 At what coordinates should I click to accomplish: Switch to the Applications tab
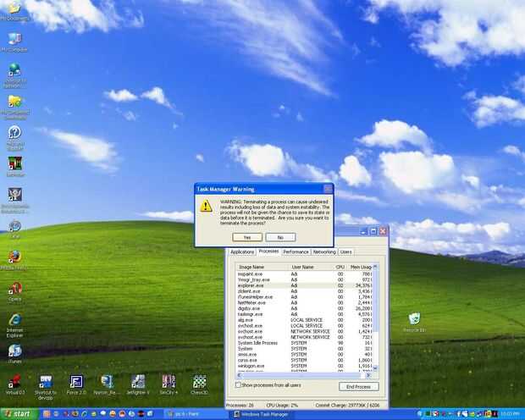242,251
